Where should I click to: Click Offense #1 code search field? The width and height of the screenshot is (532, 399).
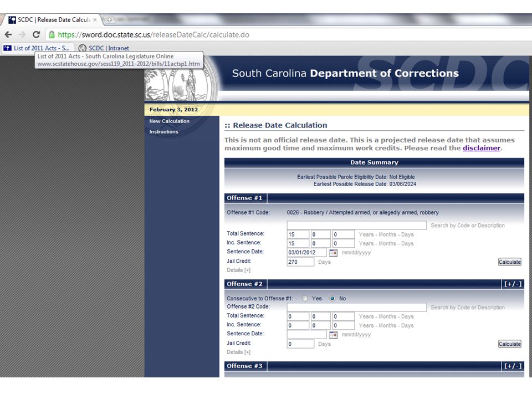click(356, 226)
